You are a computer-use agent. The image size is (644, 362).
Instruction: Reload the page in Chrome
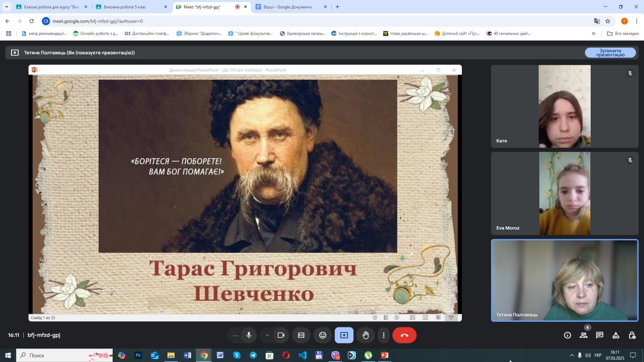[x=31, y=21]
